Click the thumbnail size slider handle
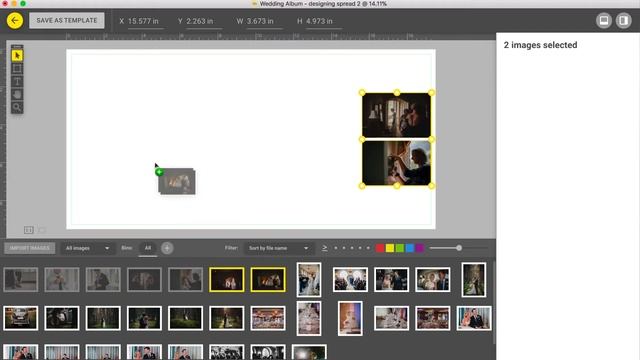The height and width of the screenshot is (360, 640). click(x=459, y=248)
